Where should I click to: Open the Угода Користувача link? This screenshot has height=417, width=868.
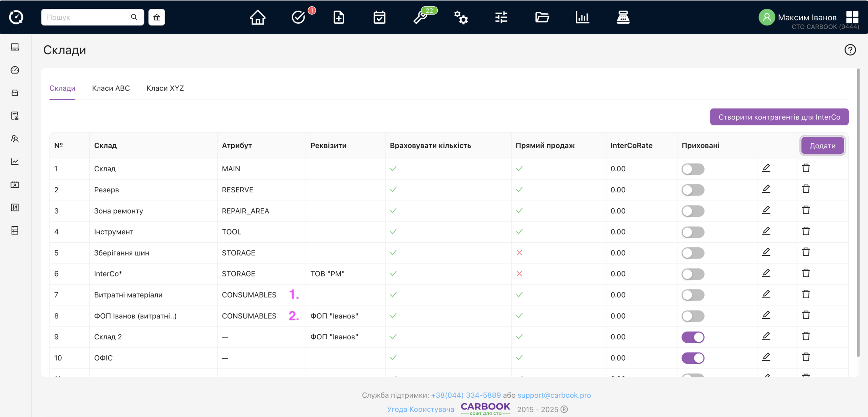[420, 409]
